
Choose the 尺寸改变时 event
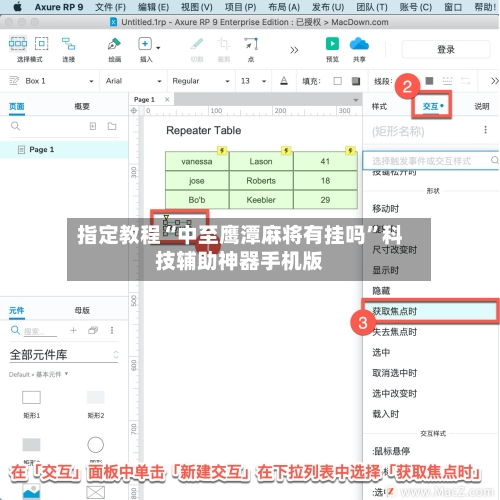pos(395,250)
